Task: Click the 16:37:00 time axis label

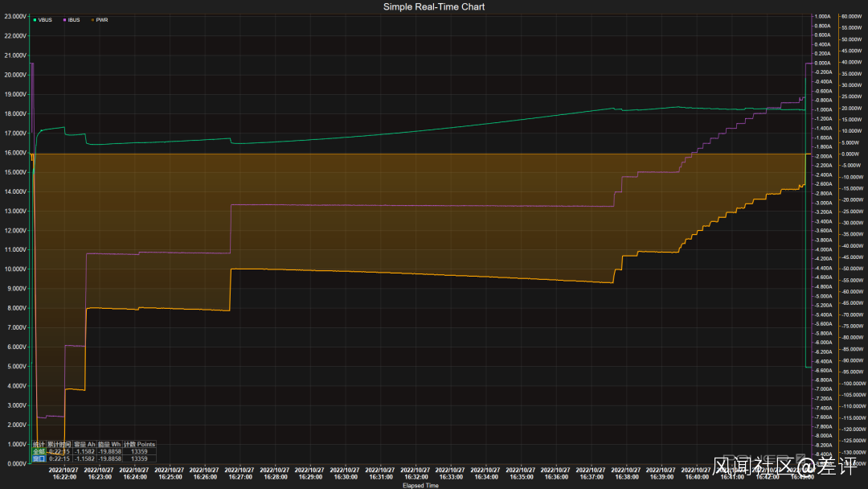Action: coord(592,477)
